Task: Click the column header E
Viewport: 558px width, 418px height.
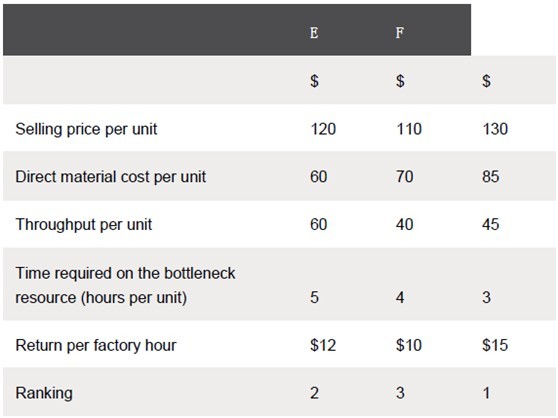Action: point(314,33)
